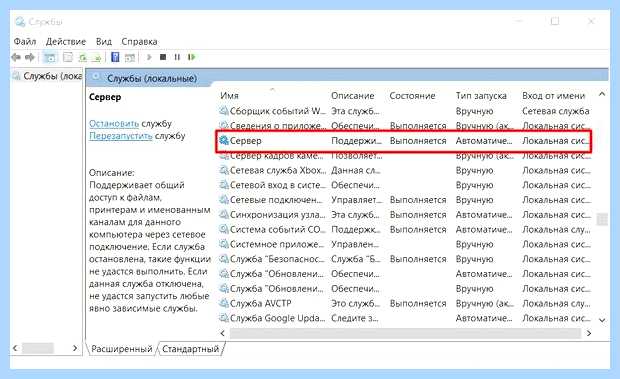The image size is (620, 379).
Task: Click the services list scroll-down arrow
Action: (602, 320)
